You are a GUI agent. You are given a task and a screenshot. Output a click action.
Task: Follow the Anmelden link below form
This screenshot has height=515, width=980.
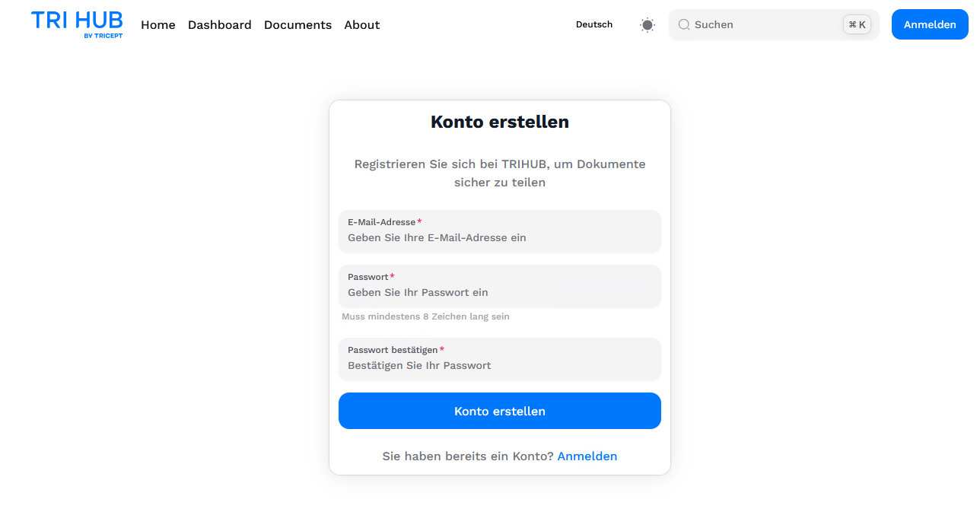587,456
